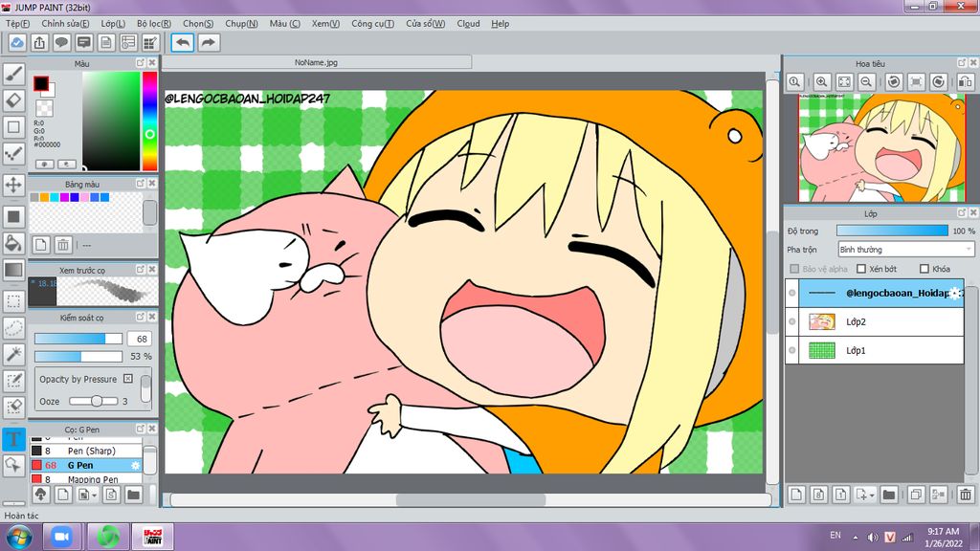The image size is (980, 551).
Task: Adjust the brush size slider at 68
Action: click(78, 339)
